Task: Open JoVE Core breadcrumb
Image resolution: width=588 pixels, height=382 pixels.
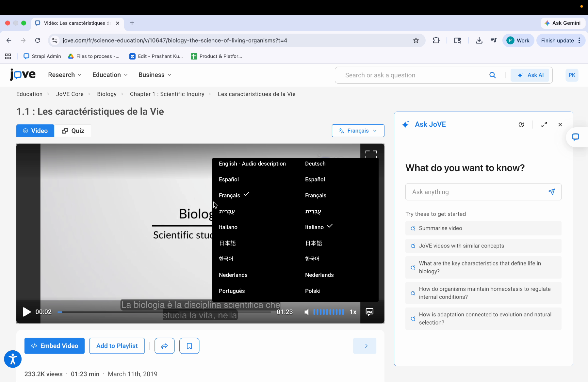Action: click(70, 94)
